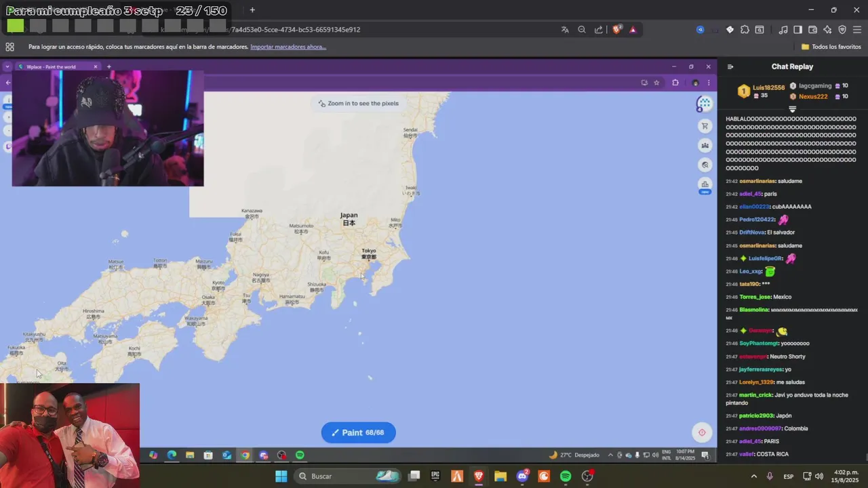Open the Wplace leaderboard chart icon

705,184
